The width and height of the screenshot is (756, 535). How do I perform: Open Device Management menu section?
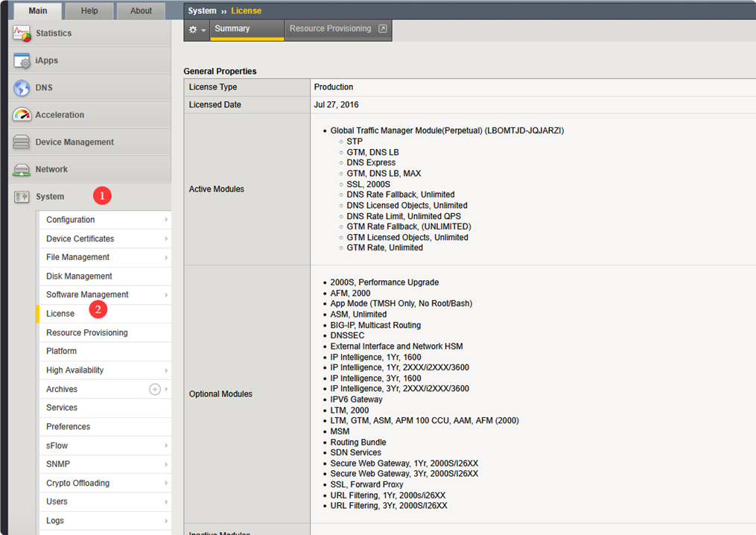coord(89,142)
